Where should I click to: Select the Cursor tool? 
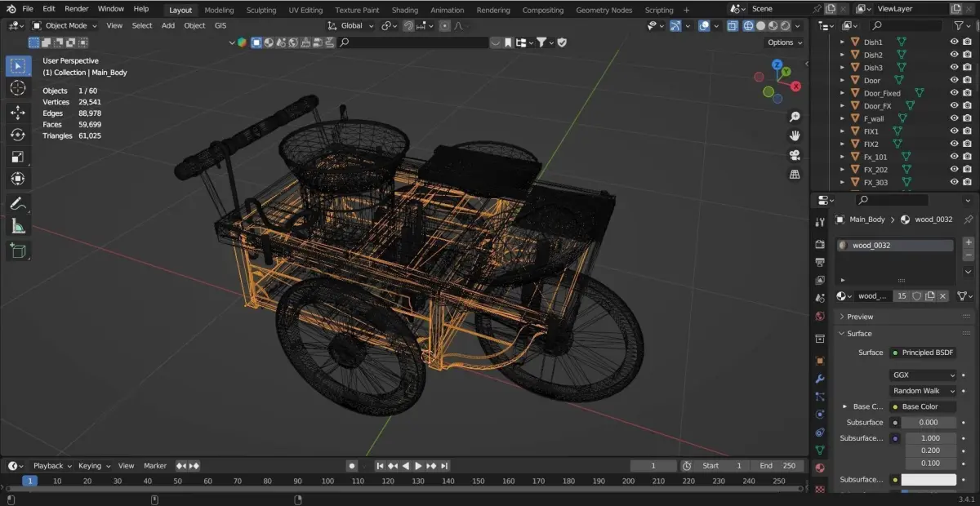coord(18,87)
